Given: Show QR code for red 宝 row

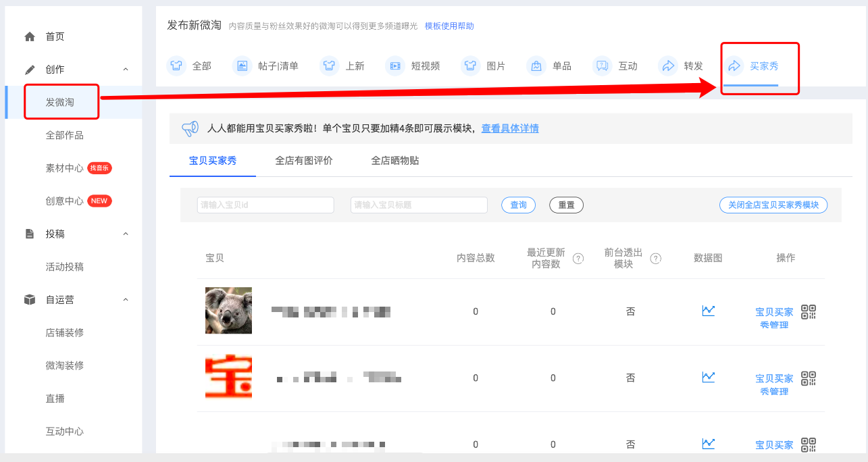Looking at the screenshot, I should [x=809, y=378].
